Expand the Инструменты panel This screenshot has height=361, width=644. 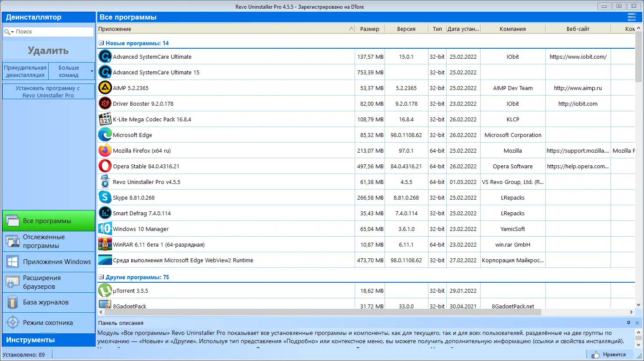[48, 340]
